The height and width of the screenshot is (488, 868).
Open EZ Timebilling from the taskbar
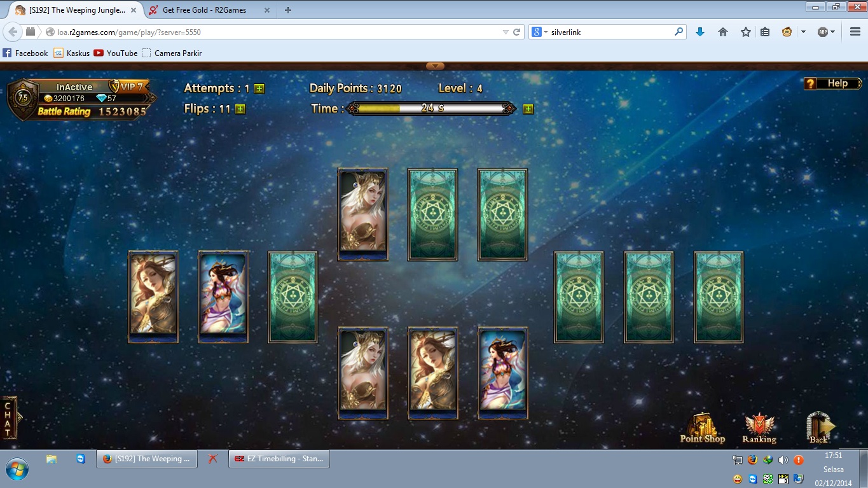(279, 459)
